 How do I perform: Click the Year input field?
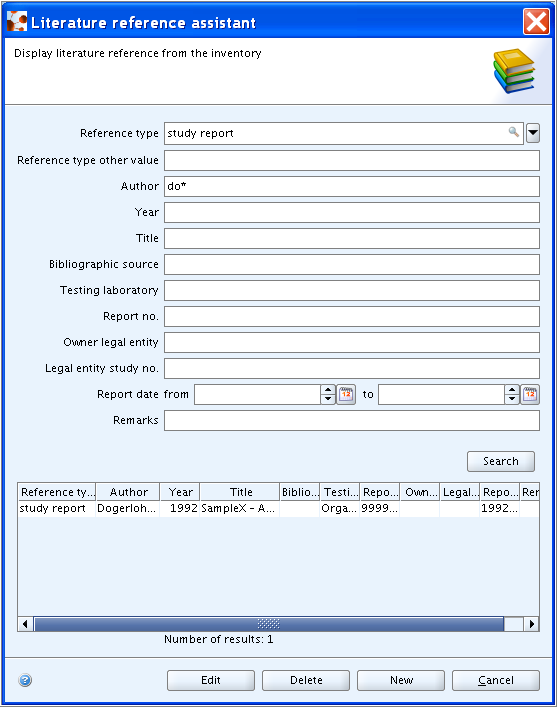click(352, 212)
